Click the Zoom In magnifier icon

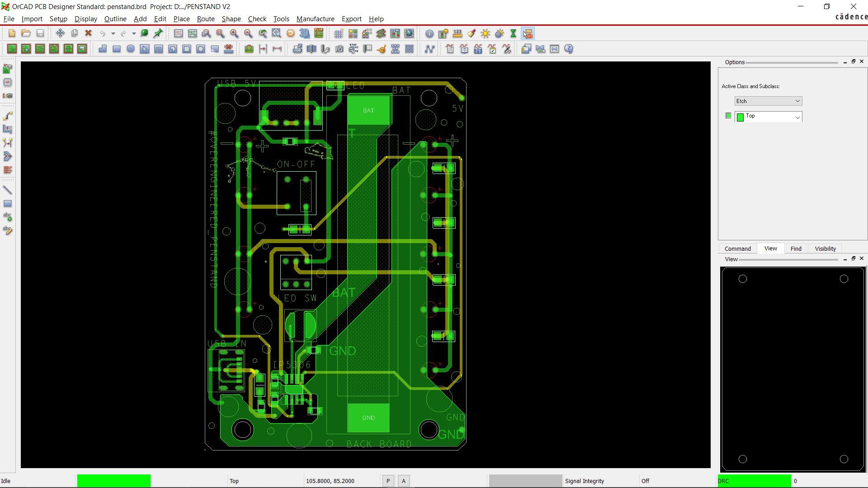point(234,33)
